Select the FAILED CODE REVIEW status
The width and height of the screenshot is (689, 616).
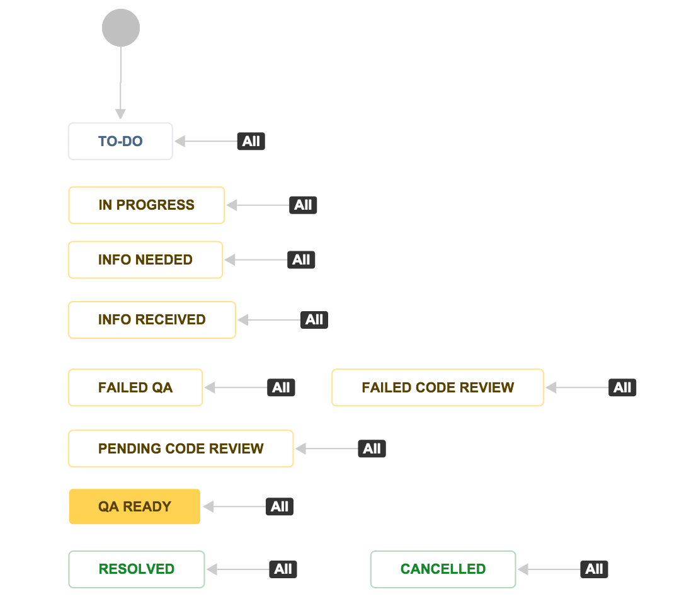coord(438,387)
